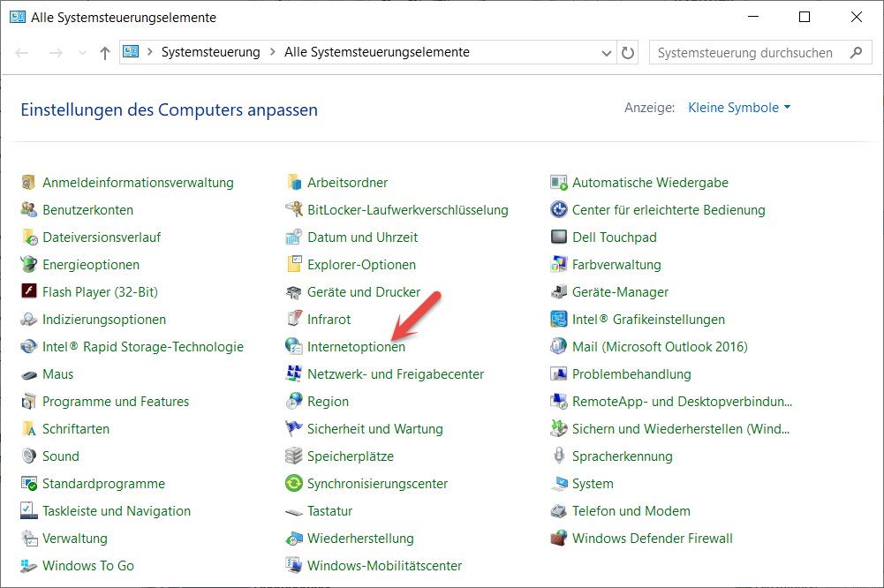Click the Energieoptionen icon
Image resolution: width=884 pixels, height=588 pixels.
click(28, 265)
